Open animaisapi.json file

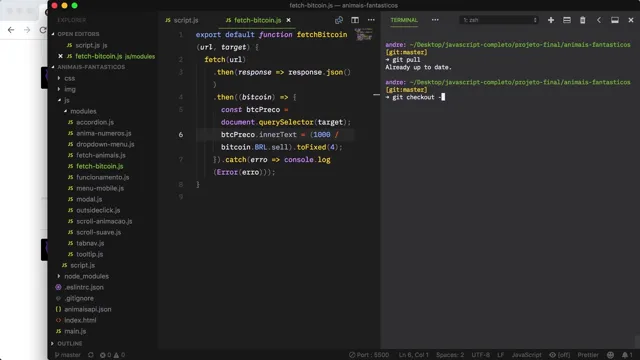pyautogui.click(x=87, y=309)
